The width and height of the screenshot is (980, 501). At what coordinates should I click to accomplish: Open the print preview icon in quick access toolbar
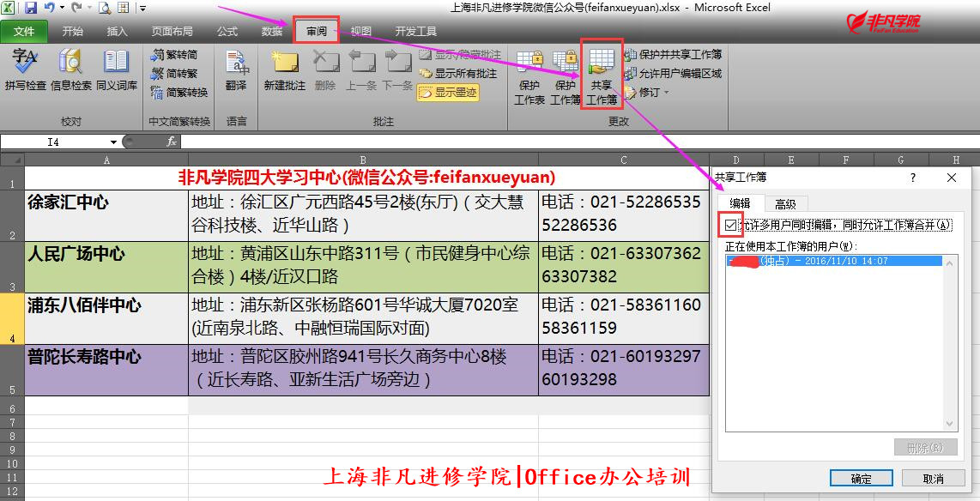105,8
